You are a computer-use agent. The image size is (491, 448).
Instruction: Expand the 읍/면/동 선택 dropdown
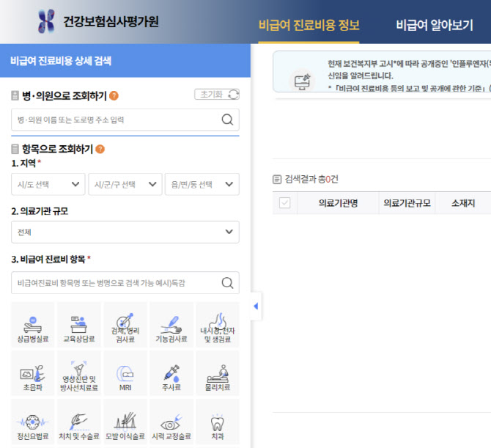202,184
